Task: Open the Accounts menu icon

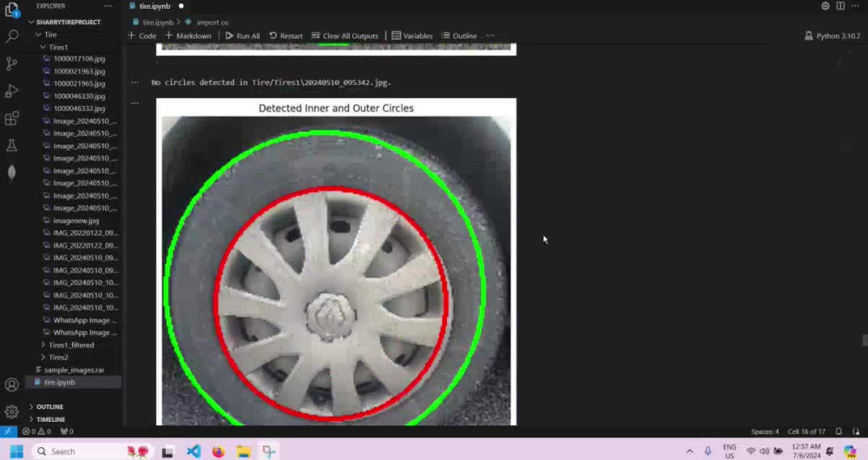Action: (x=11, y=384)
